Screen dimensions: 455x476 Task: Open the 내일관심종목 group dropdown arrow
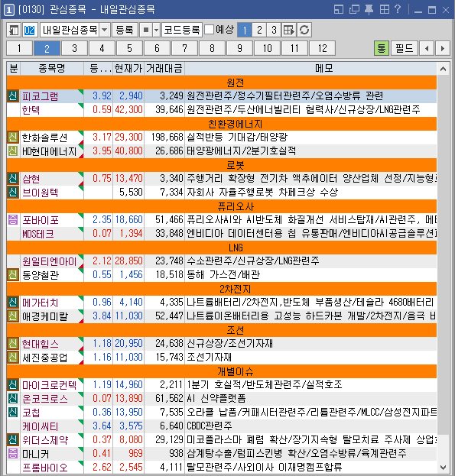point(105,30)
